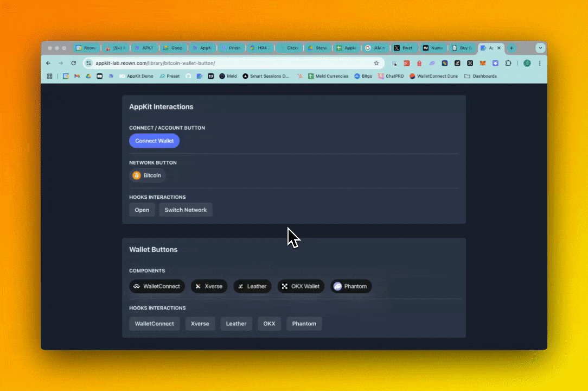Open the Gmail bookmark icon
The width and height of the screenshot is (588, 391).
click(x=77, y=76)
